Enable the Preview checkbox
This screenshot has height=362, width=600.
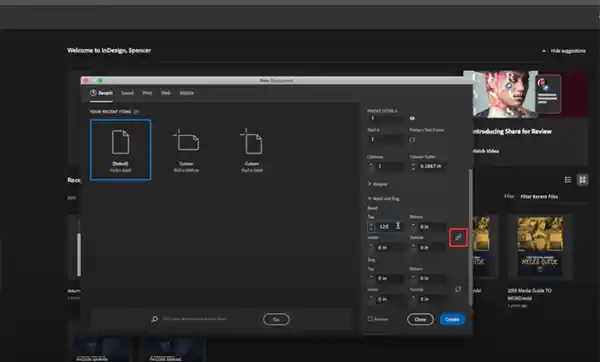pyautogui.click(x=370, y=319)
